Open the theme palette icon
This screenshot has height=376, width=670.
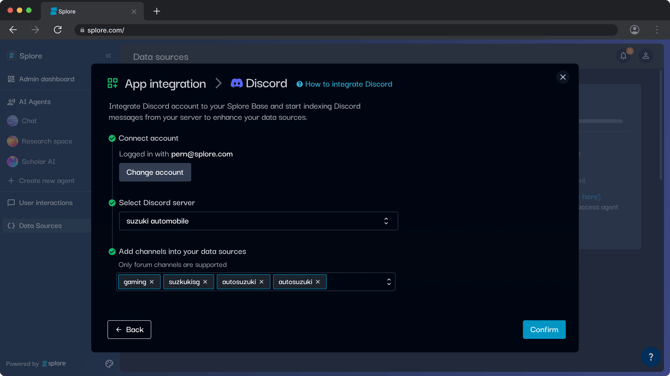[x=109, y=364]
